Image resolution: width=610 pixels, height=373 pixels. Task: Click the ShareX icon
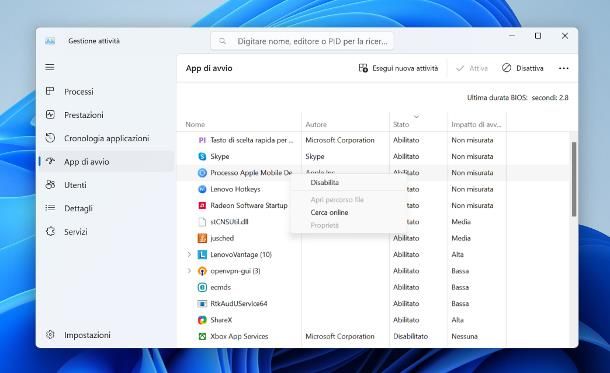(202, 320)
